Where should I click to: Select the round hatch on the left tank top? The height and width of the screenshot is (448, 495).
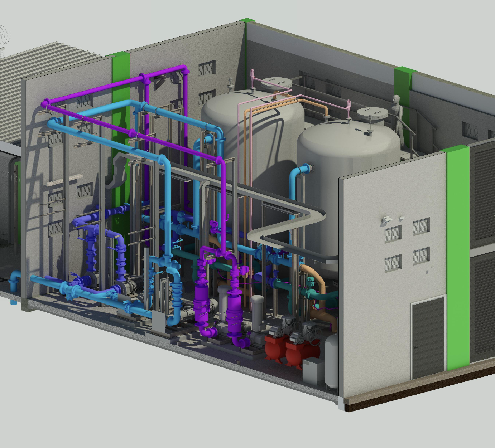coord(276,83)
